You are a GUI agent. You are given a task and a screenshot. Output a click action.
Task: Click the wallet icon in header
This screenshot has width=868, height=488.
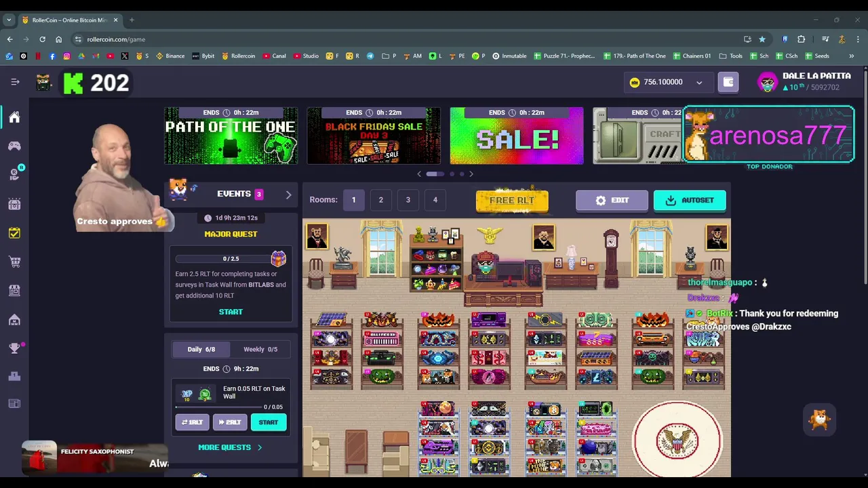coord(728,82)
